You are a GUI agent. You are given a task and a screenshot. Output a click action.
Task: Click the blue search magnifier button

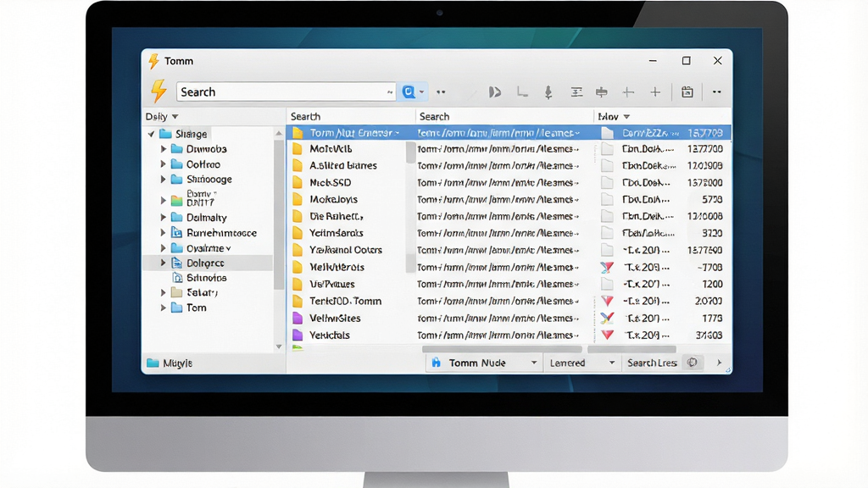pyautogui.click(x=409, y=91)
